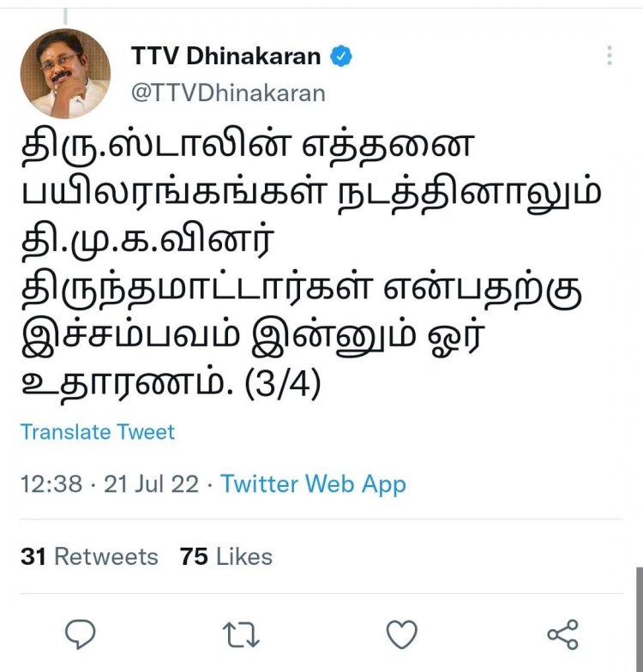Like the tweet with the heart icon
This screenshot has width=643, height=672.
coord(401,634)
